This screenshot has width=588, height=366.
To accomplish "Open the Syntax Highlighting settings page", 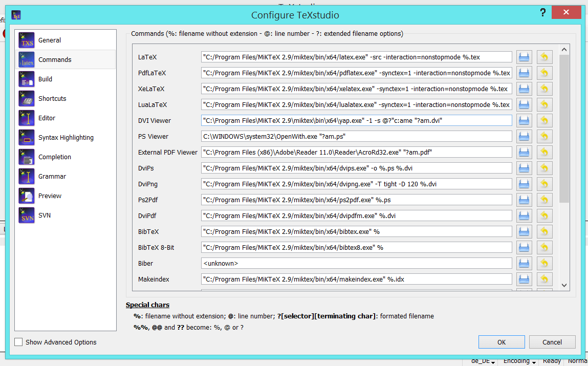I will (66, 138).
